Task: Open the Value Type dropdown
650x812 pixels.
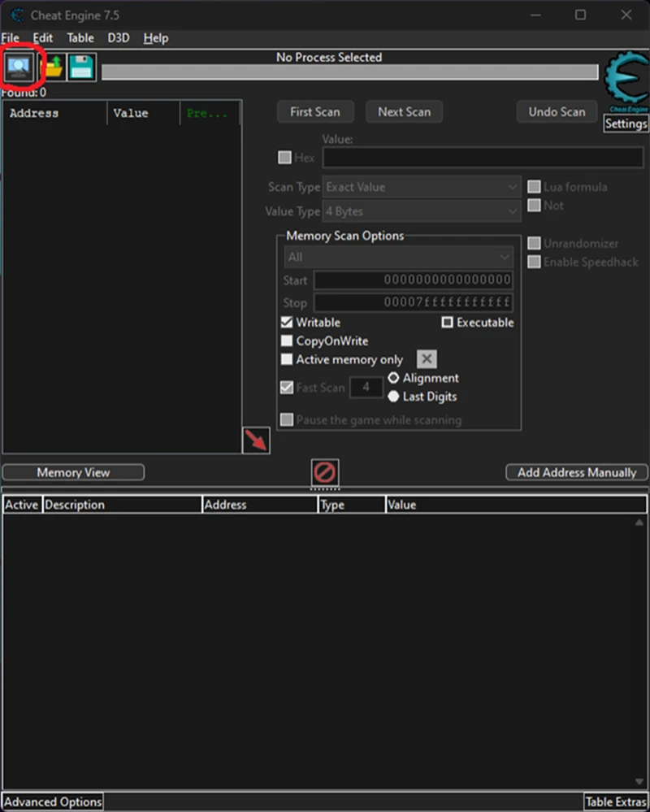Action: point(422,211)
